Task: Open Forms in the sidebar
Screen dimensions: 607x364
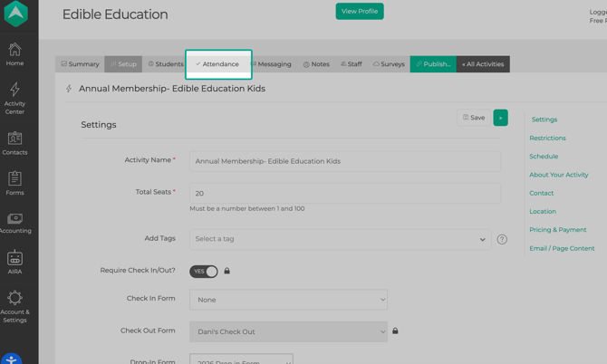Action: (x=15, y=183)
